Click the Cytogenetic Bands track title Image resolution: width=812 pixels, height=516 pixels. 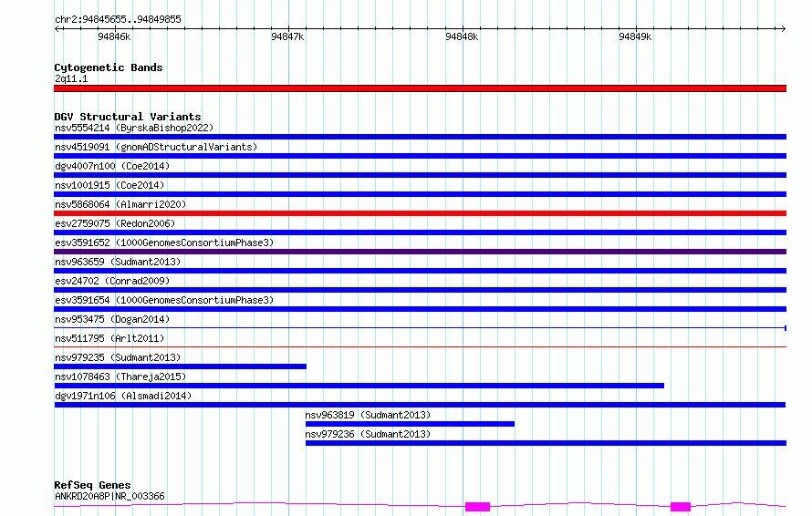pos(109,67)
